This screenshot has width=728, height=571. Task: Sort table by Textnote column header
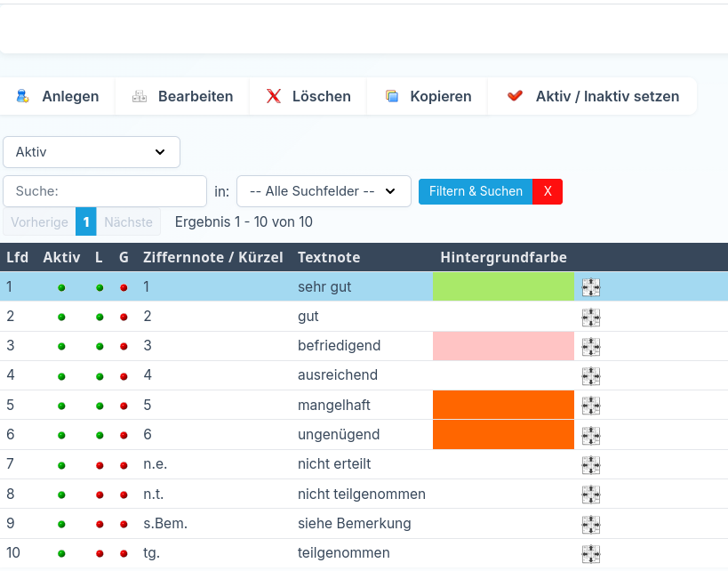click(x=329, y=257)
